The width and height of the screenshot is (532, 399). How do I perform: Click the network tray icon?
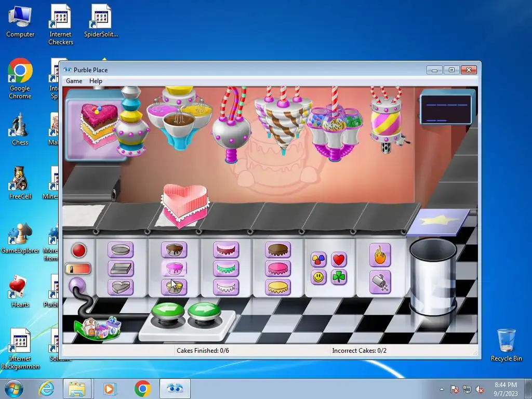coord(467,389)
